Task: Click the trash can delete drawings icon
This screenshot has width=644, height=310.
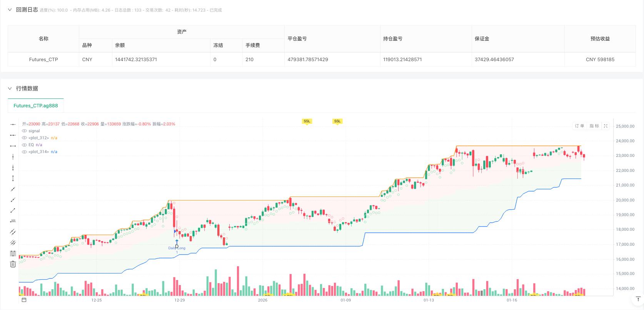Action: pos(13,264)
